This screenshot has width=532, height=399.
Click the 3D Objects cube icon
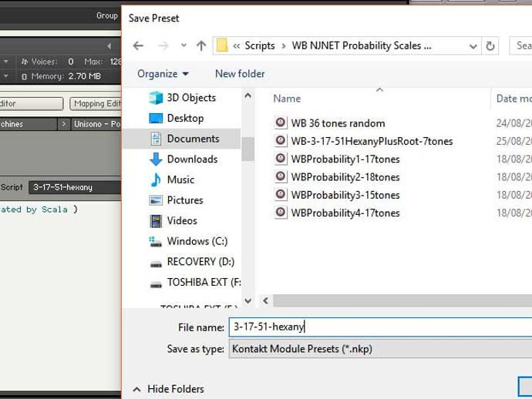[156, 98]
